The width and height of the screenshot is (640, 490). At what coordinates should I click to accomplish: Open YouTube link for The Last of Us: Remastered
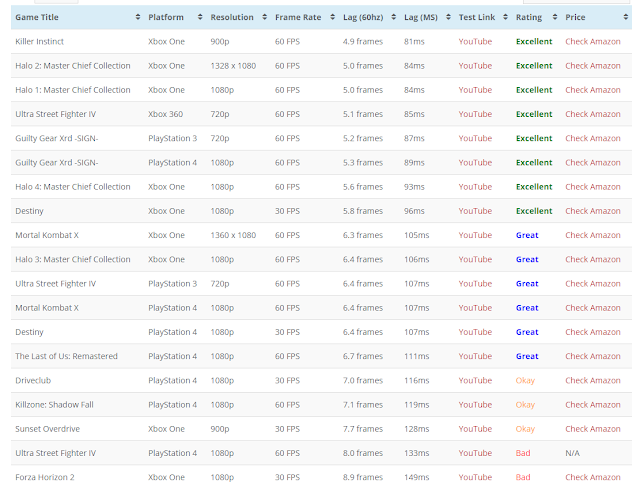tap(475, 356)
